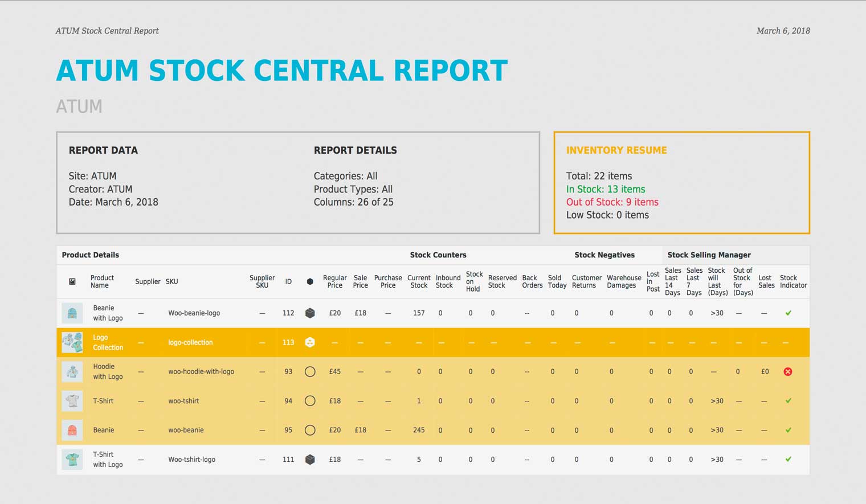Click the Hoodie with Logo variation circle icon
866x504 pixels.
click(x=310, y=372)
